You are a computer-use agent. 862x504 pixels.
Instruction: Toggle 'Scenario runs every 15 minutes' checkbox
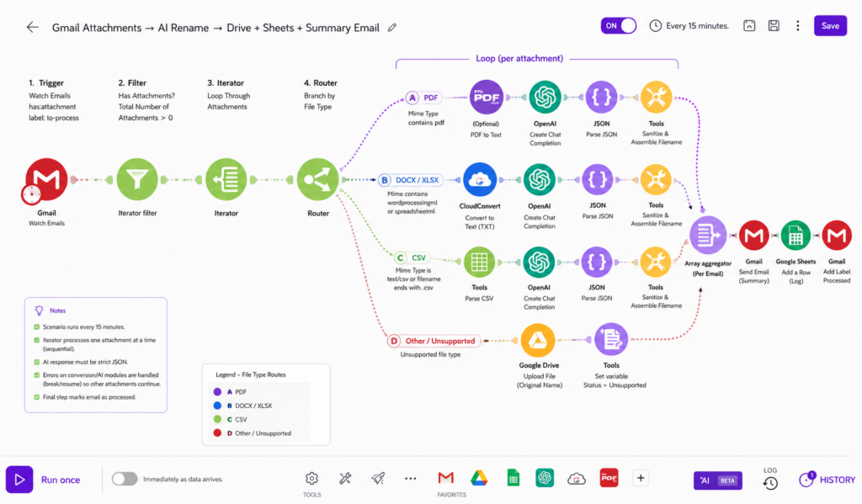point(37,327)
